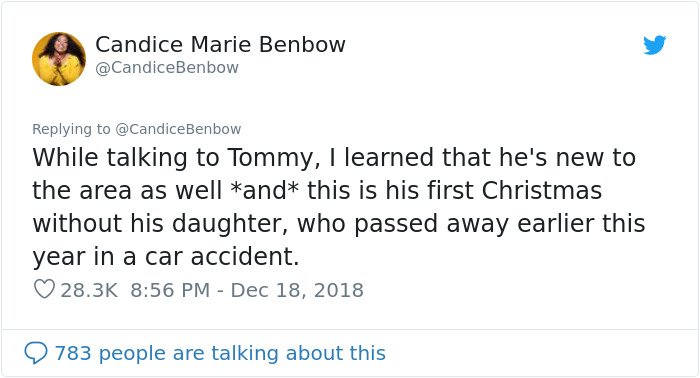Open Candice Marie Benbow's profile picture

59,59
